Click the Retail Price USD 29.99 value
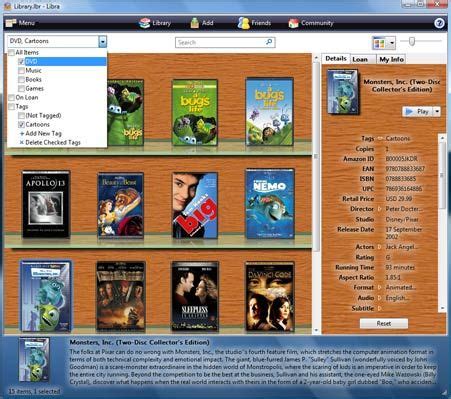The width and height of the screenshot is (451, 399). [x=399, y=199]
